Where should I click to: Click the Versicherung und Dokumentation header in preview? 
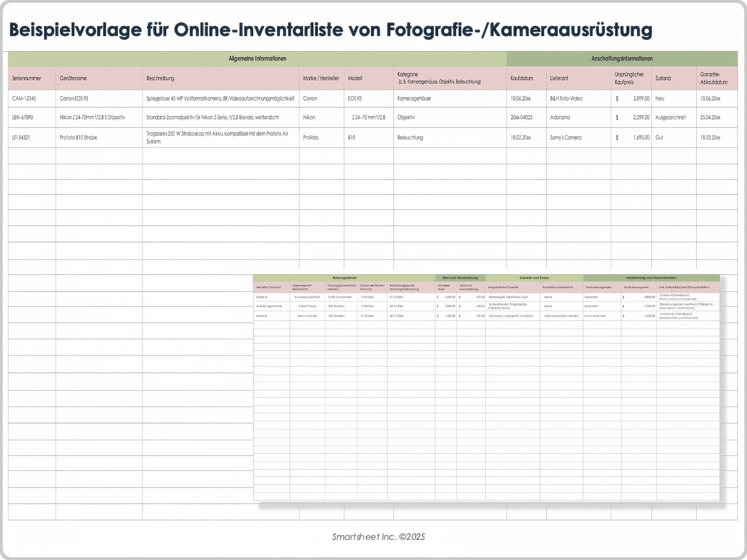651,278
